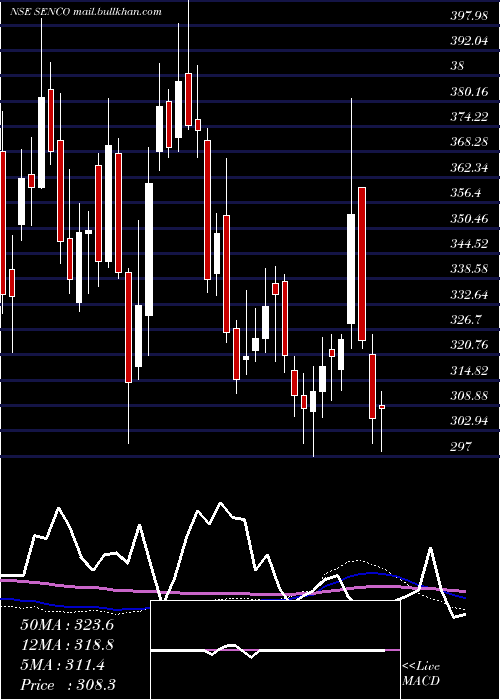500x700 pixels.
Task: Click the 392.04 price axis label
Action: 469,41
